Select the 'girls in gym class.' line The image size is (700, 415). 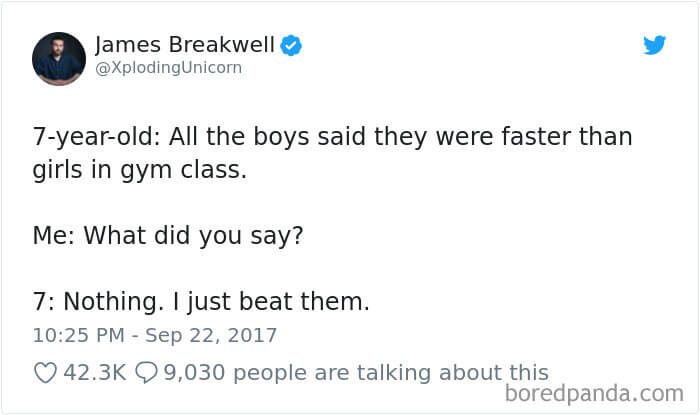pyautogui.click(x=140, y=170)
